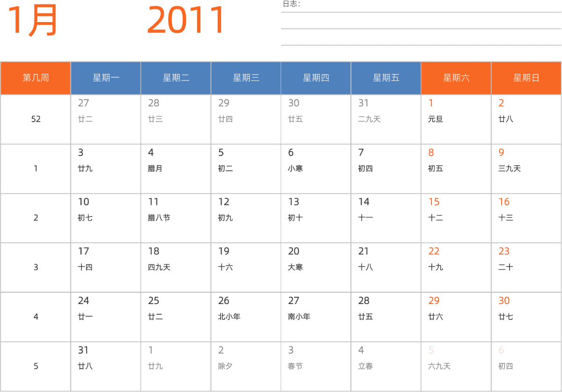
Task: Select January 13 labeled 初十
Action: (x=316, y=218)
